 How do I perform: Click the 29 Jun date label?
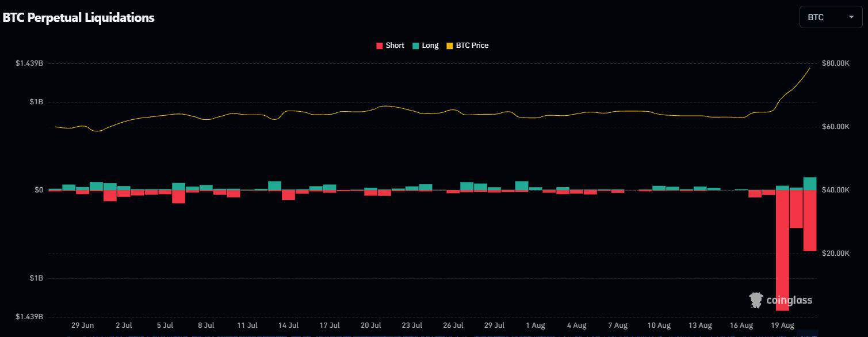click(x=83, y=325)
